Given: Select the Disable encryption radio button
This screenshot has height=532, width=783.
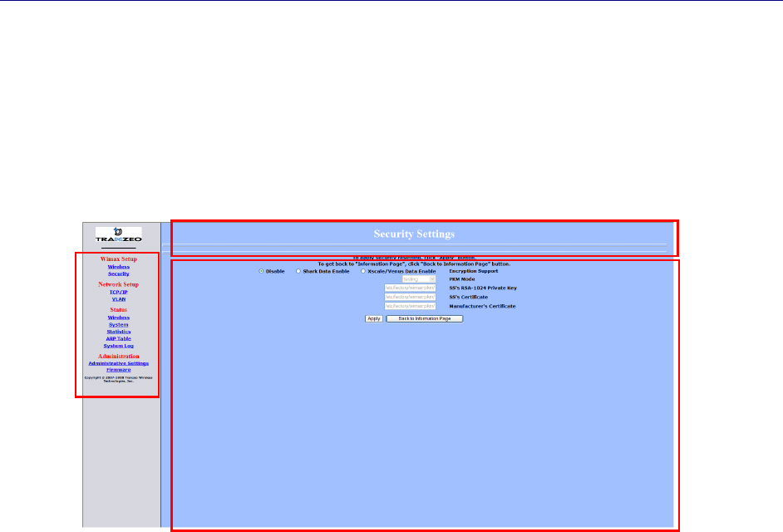Looking at the screenshot, I should 261,271.
